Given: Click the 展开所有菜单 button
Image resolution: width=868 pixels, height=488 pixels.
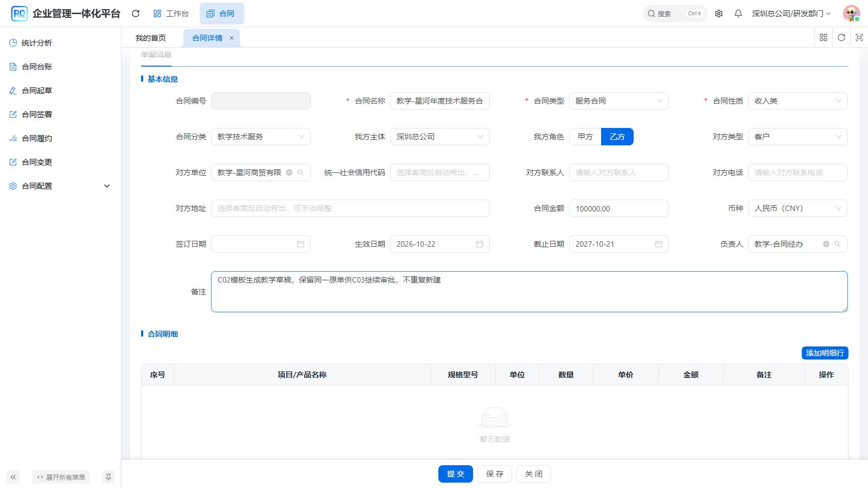Looking at the screenshot, I should [61, 477].
